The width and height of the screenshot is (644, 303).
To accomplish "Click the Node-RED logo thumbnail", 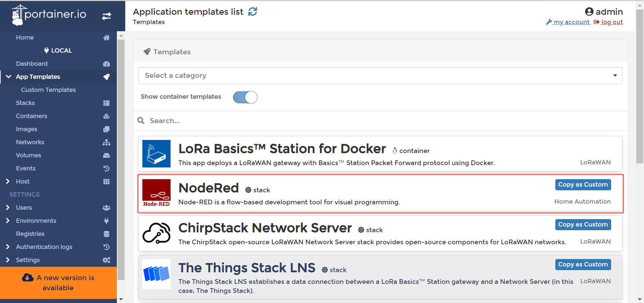I will [156, 193].
